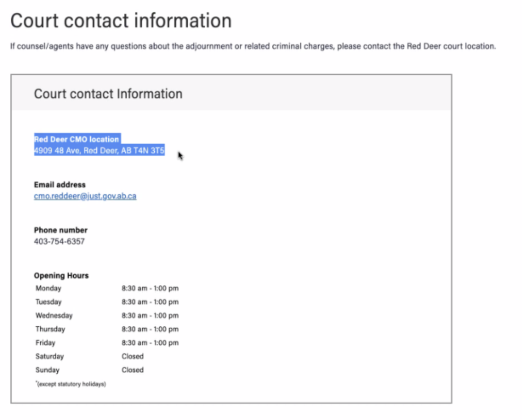This screenshot has height=420, width=522.
Task: Click Saturday's Closed status text
Action: (x=132, y=357)
